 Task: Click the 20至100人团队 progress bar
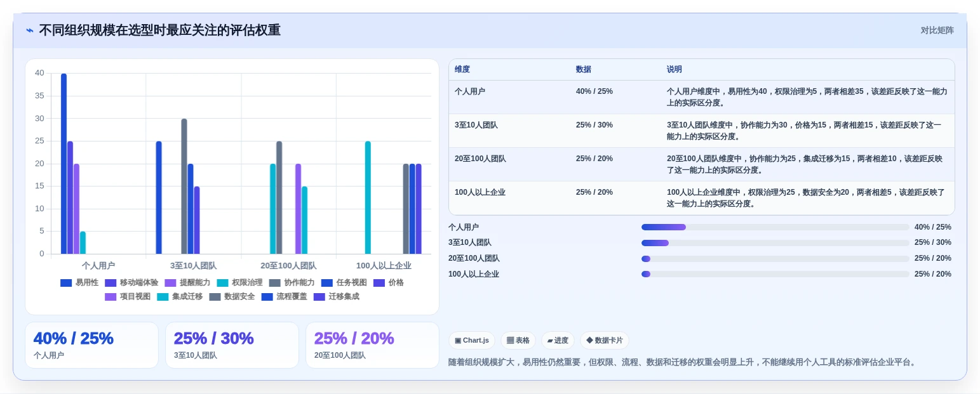coord(775,259)
